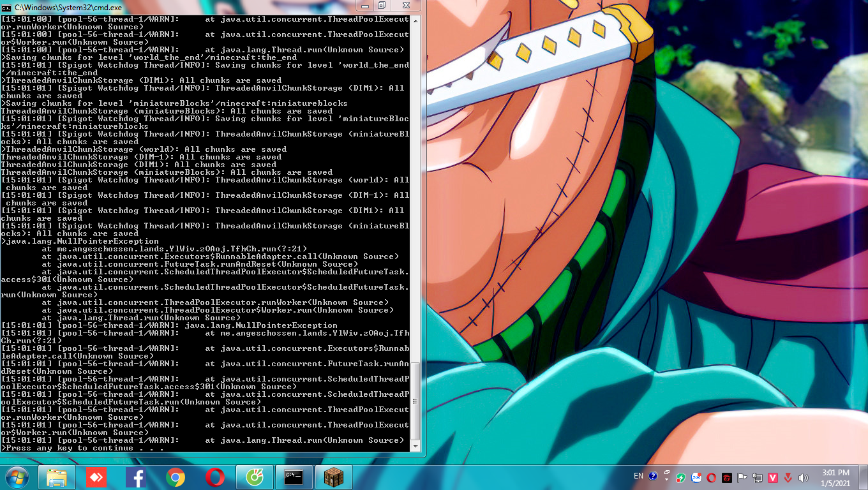The image size is (868, 490).
Task: Open the Facebook taskbar shortcut
Action: point(136,477)
